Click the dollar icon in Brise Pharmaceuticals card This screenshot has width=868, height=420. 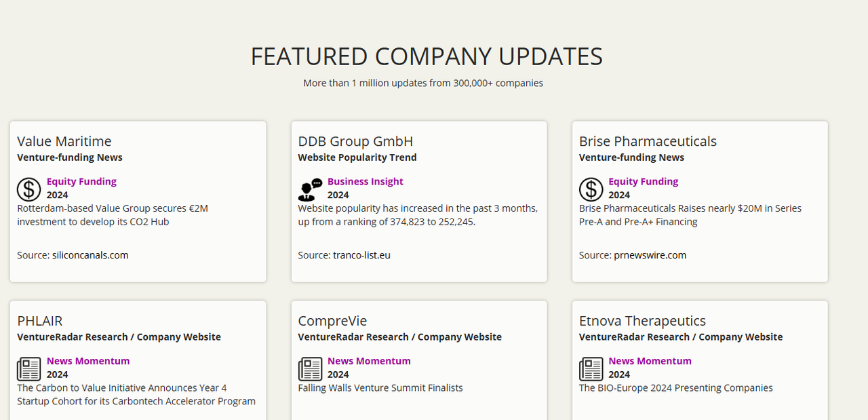[591, 189]
